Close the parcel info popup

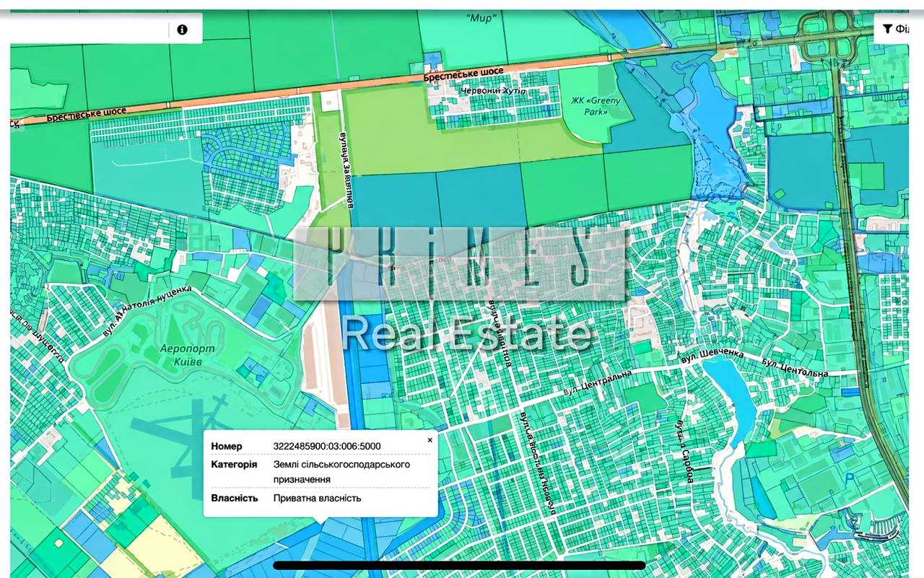coord(430,439)
